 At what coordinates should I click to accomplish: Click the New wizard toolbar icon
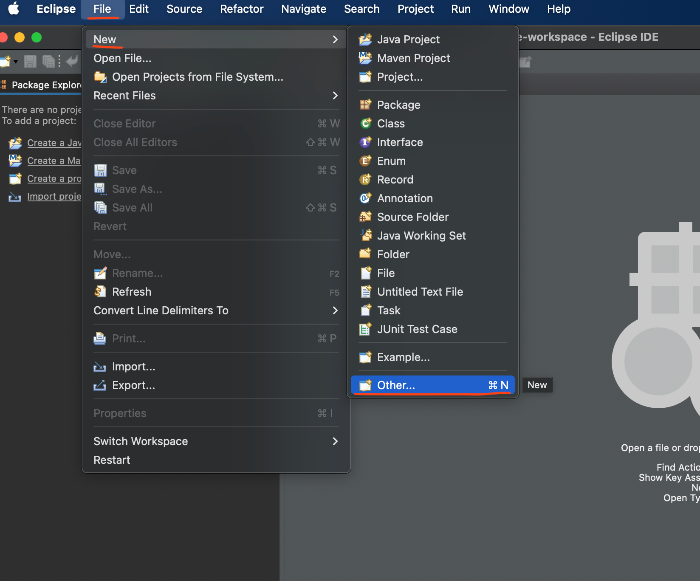coord(6,61)
